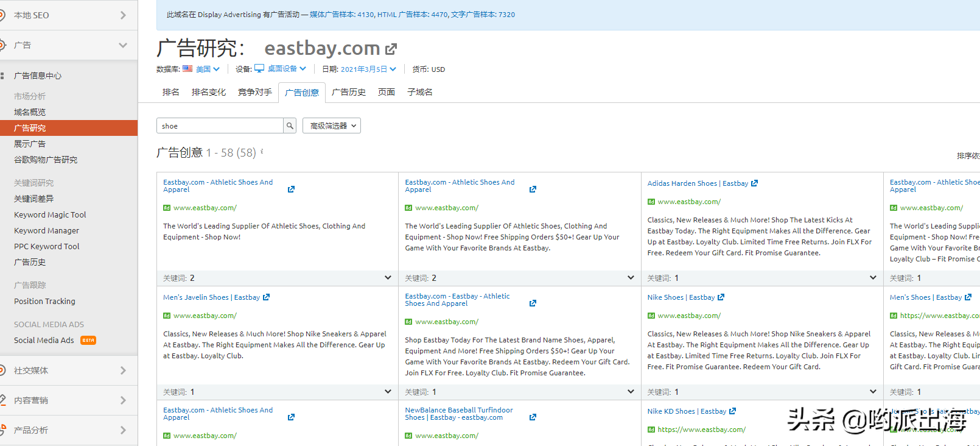Screen dimensions: 980x446
Task: Click the search magnifier button
Action: click(x=290, y=126)
